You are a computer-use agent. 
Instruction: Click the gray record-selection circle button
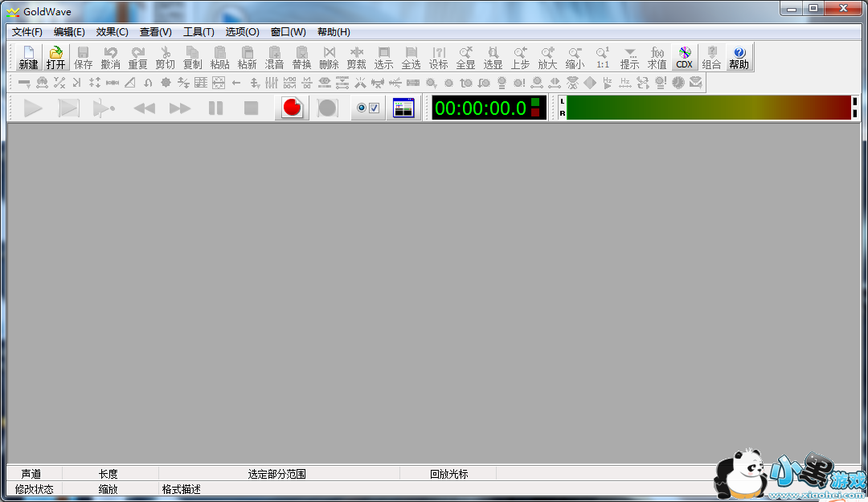327,108
